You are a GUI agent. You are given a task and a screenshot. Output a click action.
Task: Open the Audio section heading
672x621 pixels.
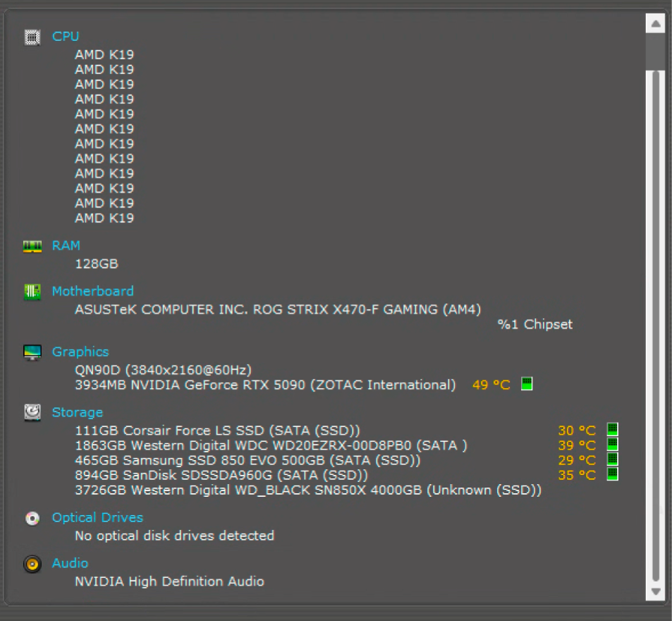coord(70,563)
